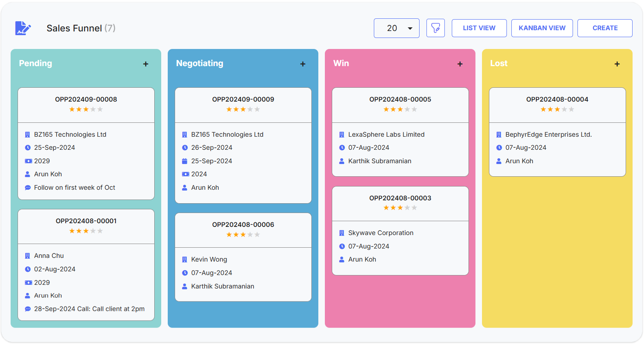The width and height of the screenshot is (644, 344).
Task: Add a card to the Pending column
Action: point(146,64)
